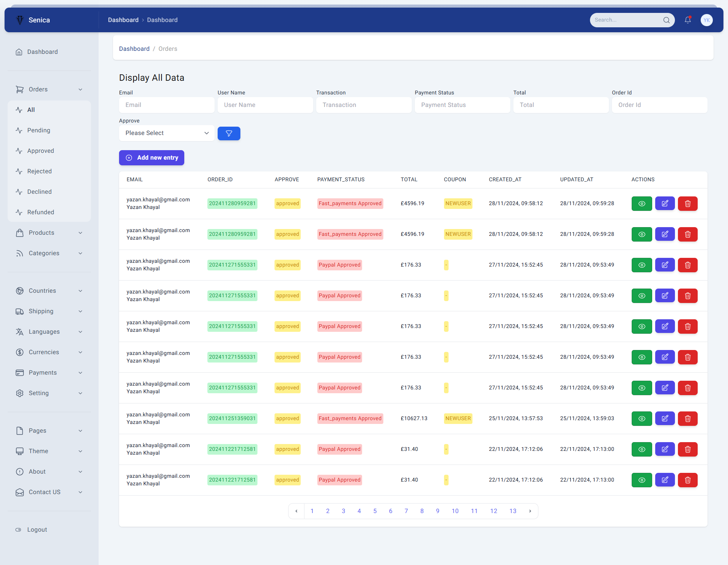
Task: Click Logout in the sidebar
Action: pyautogui.click(x=37, y=530)
